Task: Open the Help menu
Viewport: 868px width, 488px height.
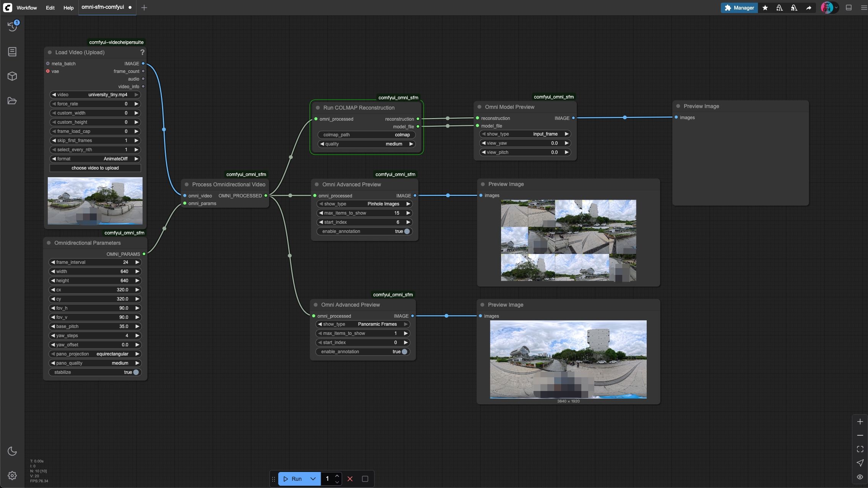Action: point(68,8)
